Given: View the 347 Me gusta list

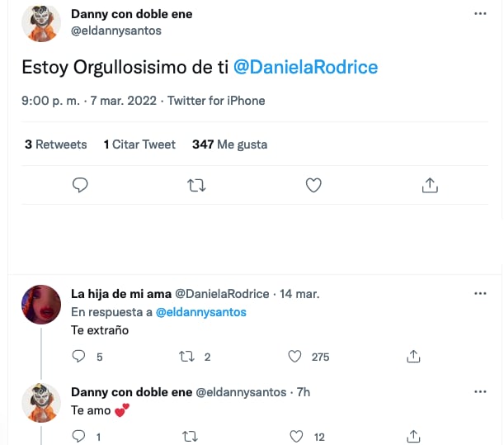Looking at the screenshot, I should [x=229, y=144].
